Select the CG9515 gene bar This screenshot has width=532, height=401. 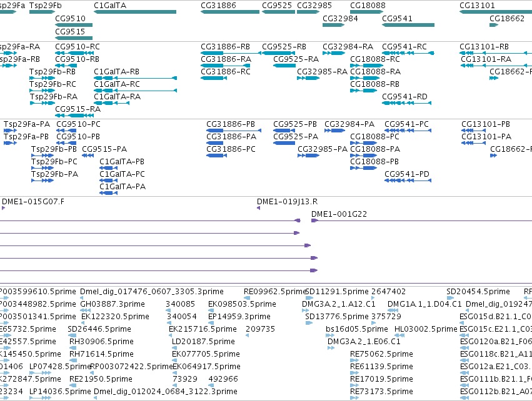[x=74, y=38]
